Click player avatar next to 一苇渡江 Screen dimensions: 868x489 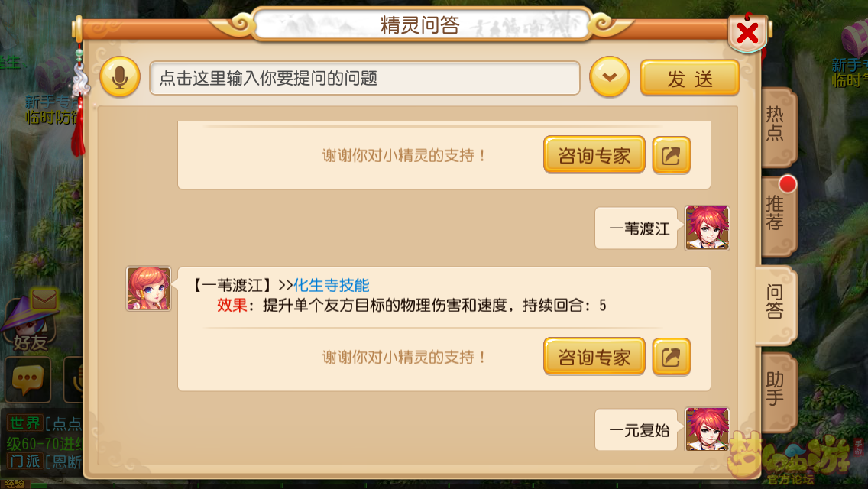tap(707, 228)
